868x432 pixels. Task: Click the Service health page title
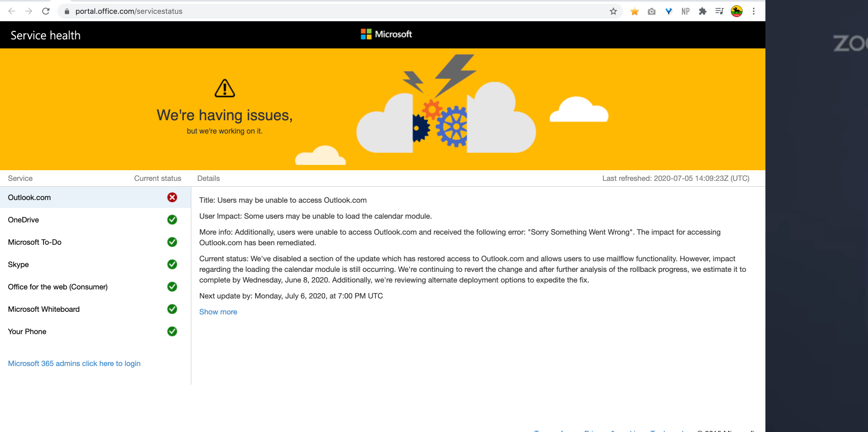tap(46, 35)
